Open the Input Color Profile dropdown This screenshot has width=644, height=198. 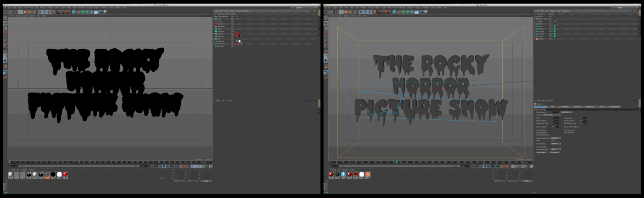556,149
